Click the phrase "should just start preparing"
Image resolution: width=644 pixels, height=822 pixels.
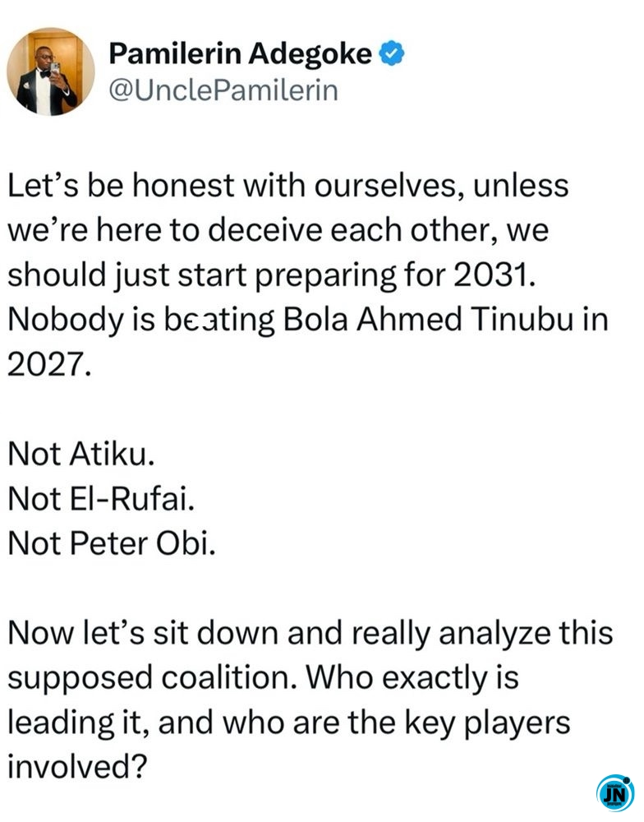(x=202, y=275)
